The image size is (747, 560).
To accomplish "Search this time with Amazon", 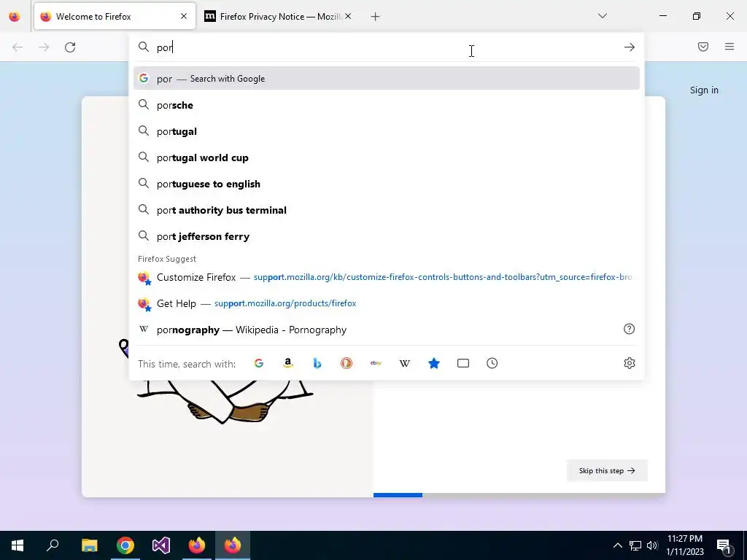I will (287, 363).
